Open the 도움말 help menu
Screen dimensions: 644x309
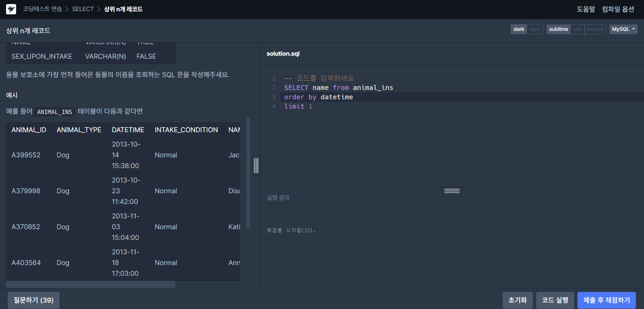point(586,9)
